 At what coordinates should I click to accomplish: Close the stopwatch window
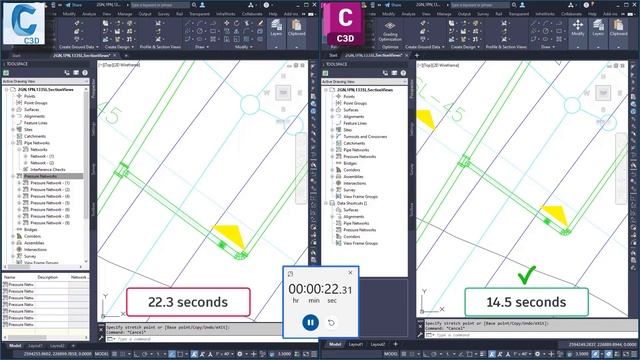[x=350, y=273]
